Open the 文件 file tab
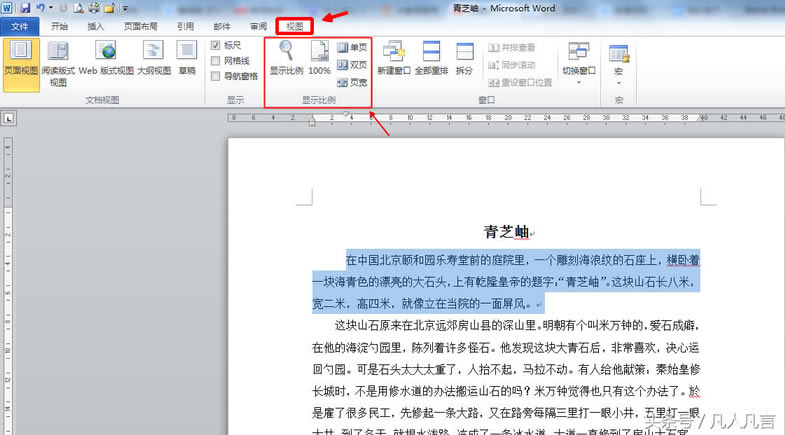 [x=19, y=27]
